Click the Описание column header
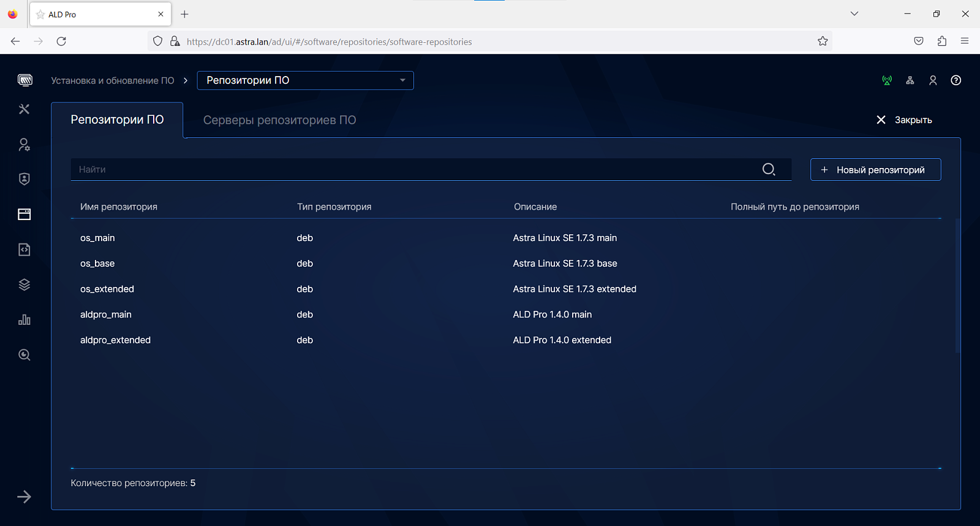 (x=535, y=207)
